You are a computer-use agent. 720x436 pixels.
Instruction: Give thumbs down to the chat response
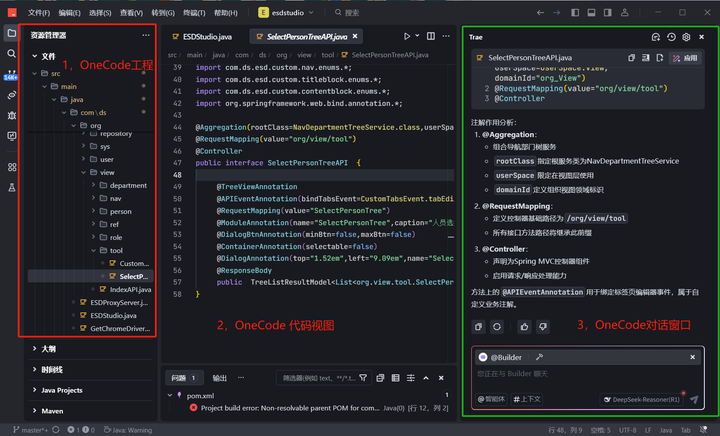(x=543, y=327)
